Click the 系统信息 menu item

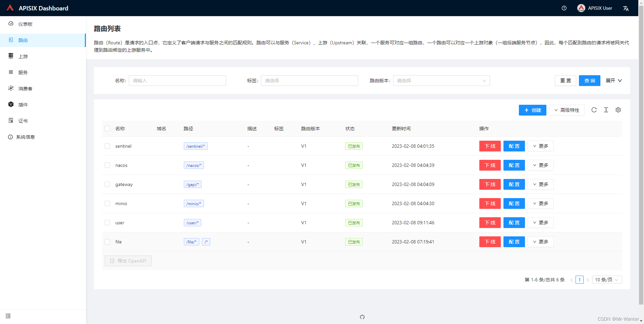(x=43, y=137)
